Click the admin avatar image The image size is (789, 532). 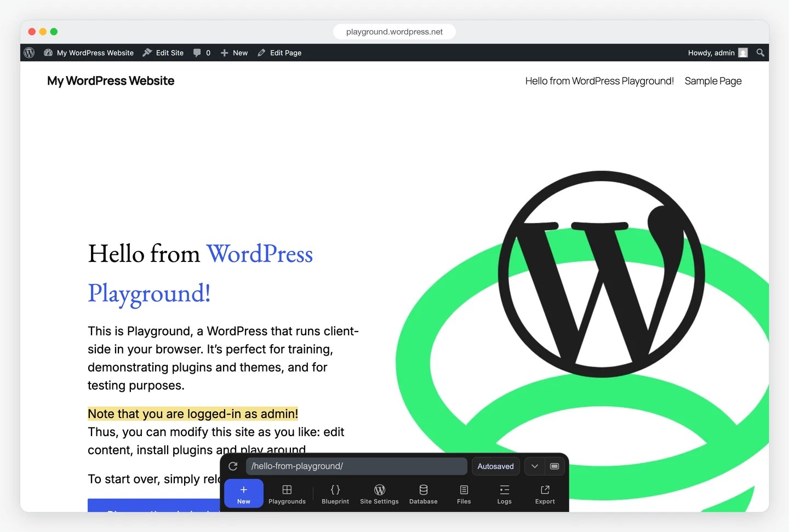[743, 53]
